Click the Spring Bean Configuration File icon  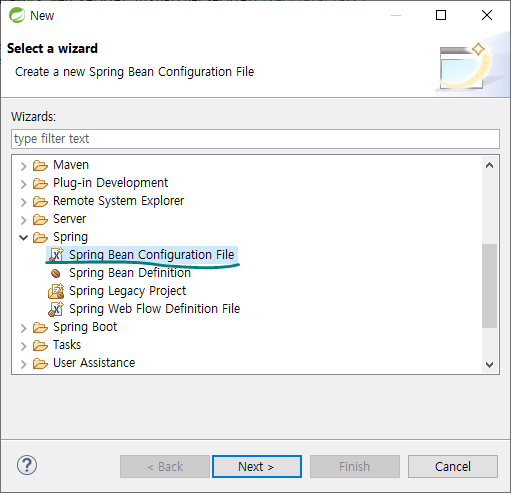coord(56,255)
